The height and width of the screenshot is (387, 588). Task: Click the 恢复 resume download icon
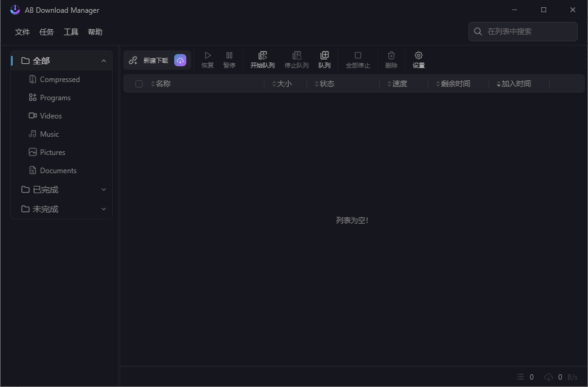207,59
